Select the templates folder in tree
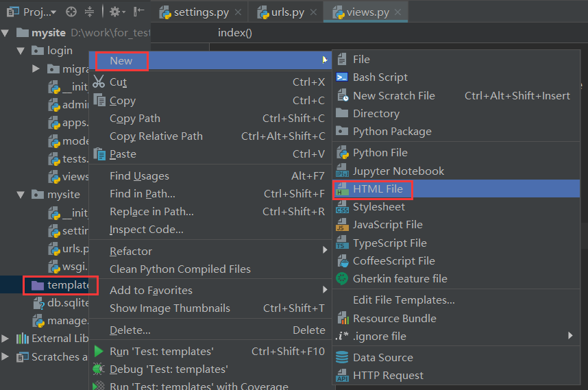588x390 pixels. [60, 285]
